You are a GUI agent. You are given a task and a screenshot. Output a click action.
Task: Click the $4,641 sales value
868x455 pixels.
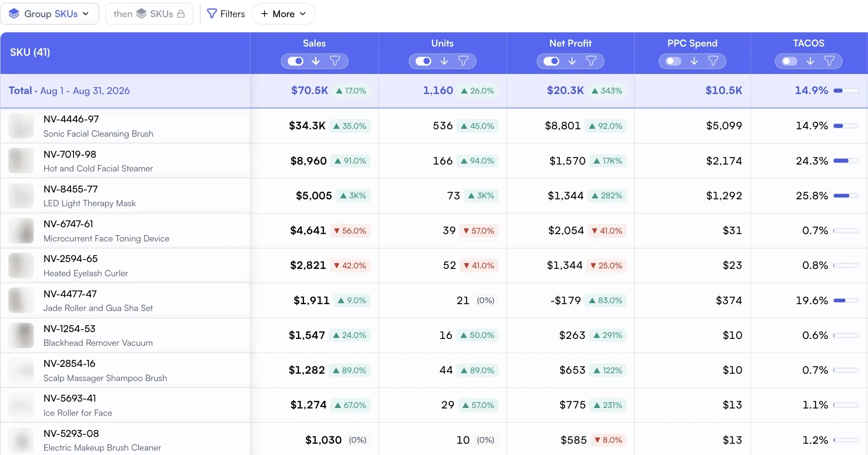(x=308, y=230)
